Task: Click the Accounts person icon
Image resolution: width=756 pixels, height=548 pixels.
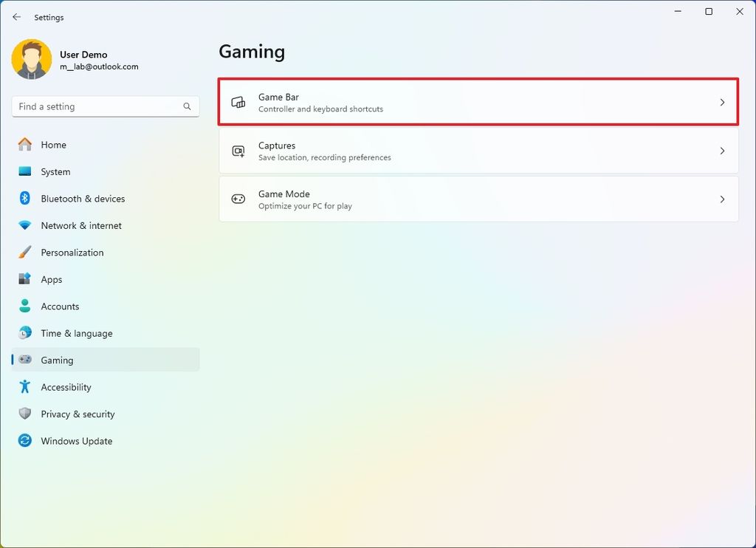Action: point(24,306)
